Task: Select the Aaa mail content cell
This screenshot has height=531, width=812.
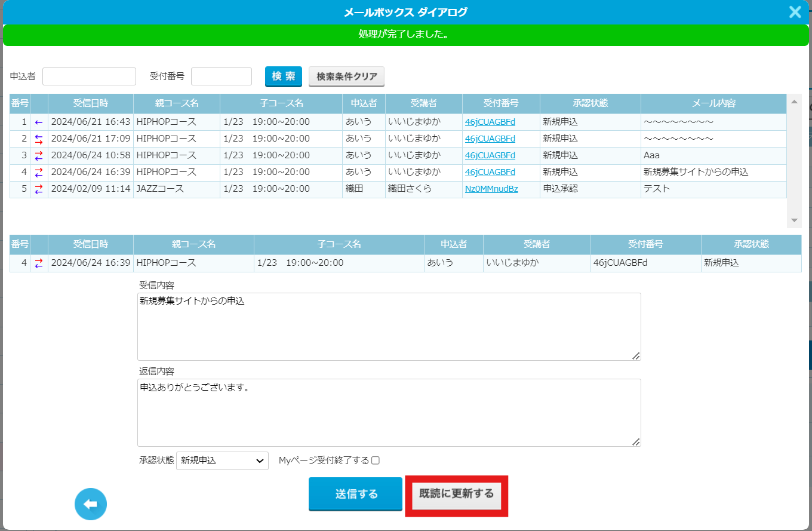Action: (x=713, y=155)
